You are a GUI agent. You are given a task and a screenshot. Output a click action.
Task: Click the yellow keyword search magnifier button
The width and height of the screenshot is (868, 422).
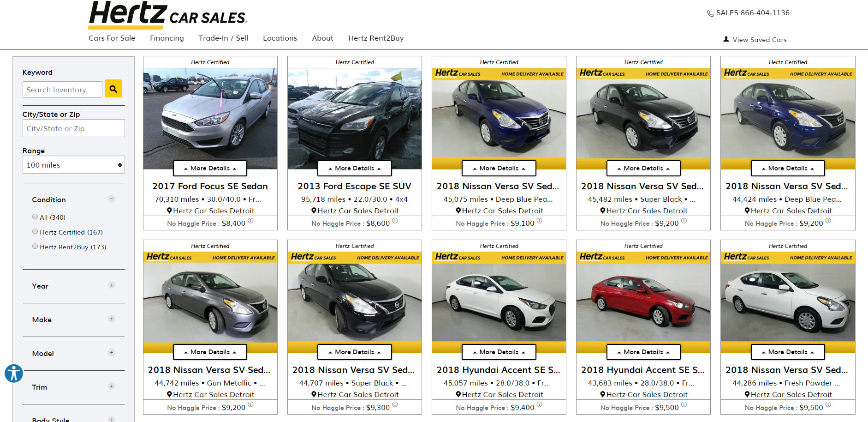(x=113, y=89)
